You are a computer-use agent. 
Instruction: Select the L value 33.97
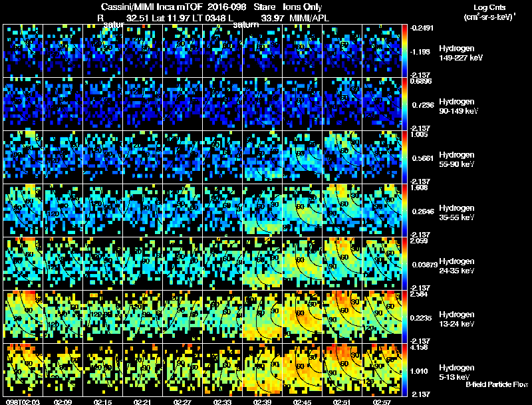(273, 18)
